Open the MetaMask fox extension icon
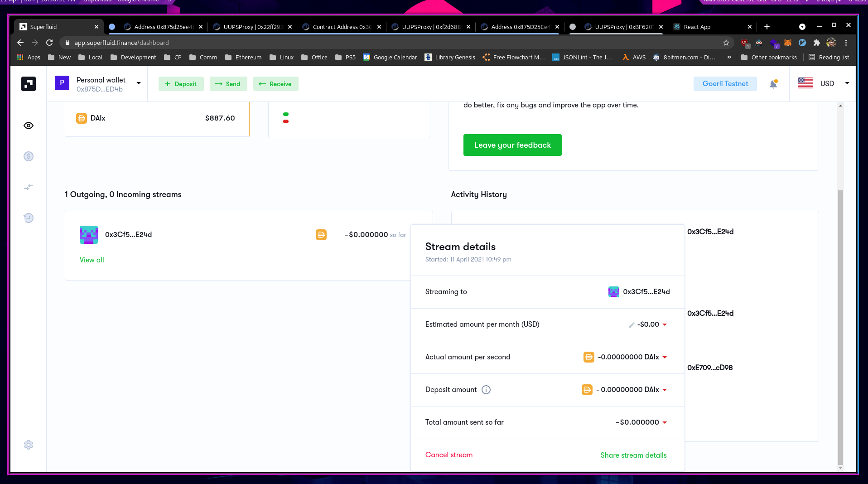Viewport: 868px width, 484px height. [788, 43]
